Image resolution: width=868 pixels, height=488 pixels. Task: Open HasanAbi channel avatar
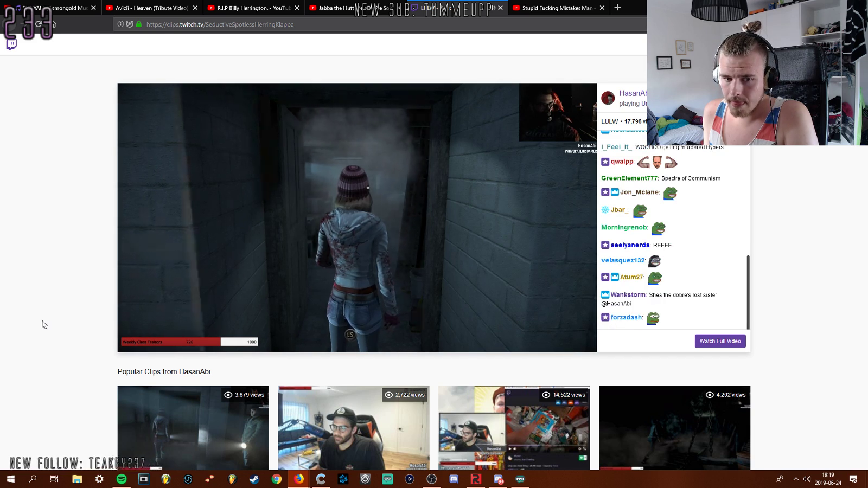608,98
